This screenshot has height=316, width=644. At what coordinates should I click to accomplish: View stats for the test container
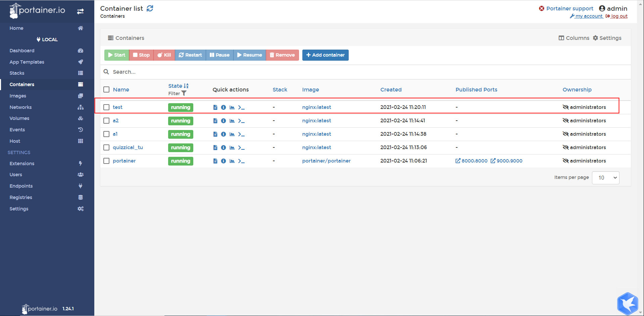click(232, 107)
